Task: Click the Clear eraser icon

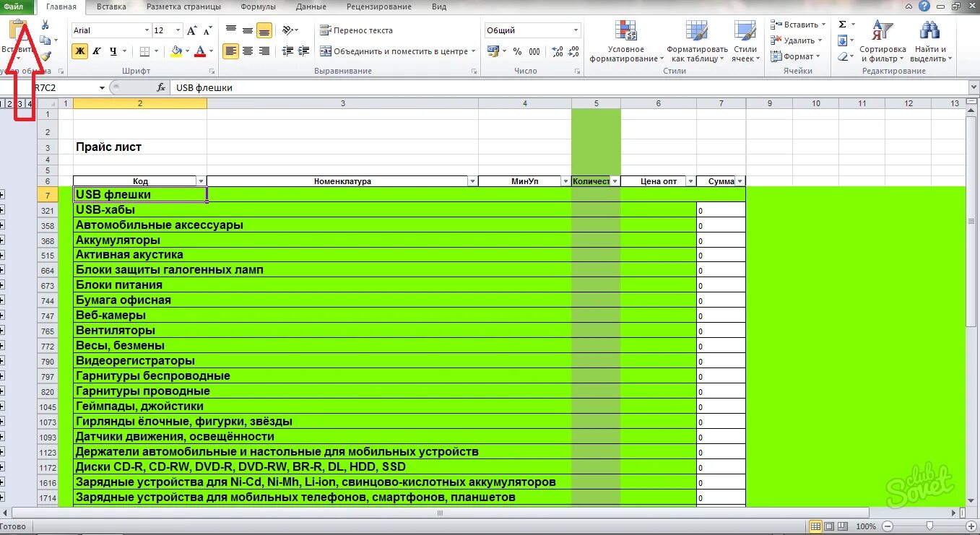Action: coord(842,56)
